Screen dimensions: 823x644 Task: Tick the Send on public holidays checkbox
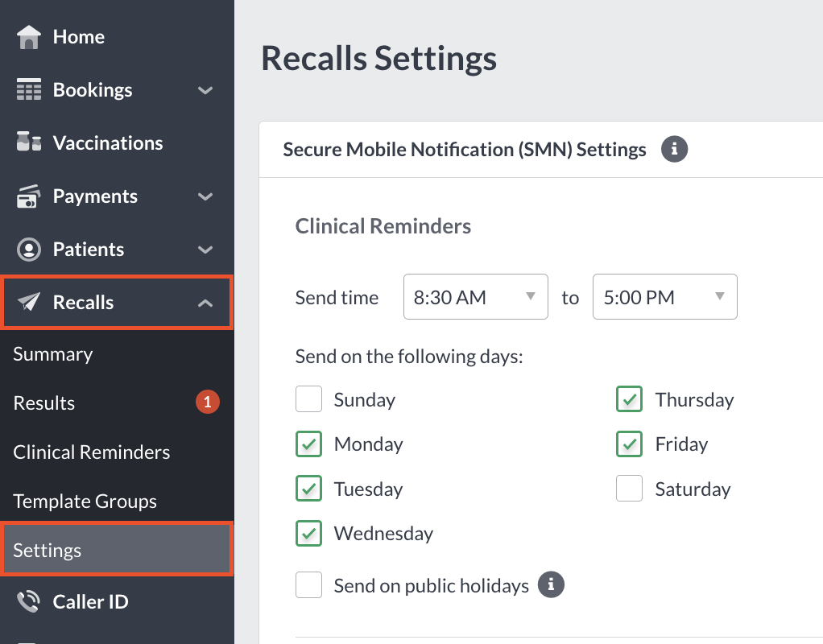pos(308,584)
